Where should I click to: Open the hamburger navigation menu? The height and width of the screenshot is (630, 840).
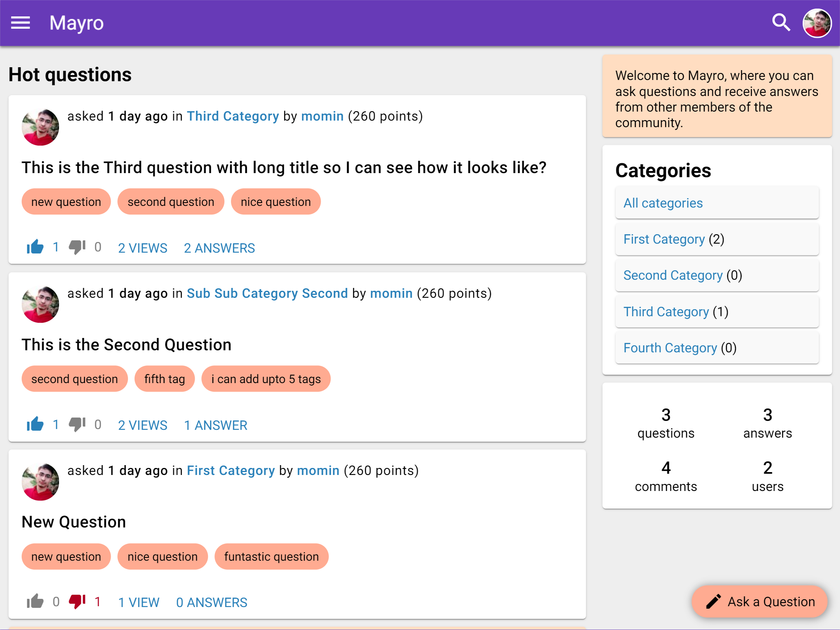pos(21,23)
